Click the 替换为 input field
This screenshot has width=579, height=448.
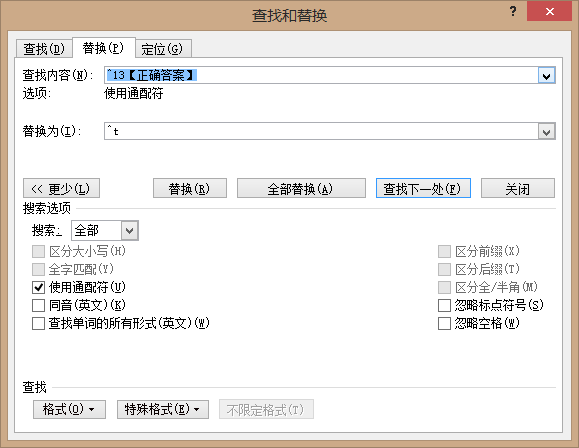point(321,131)
